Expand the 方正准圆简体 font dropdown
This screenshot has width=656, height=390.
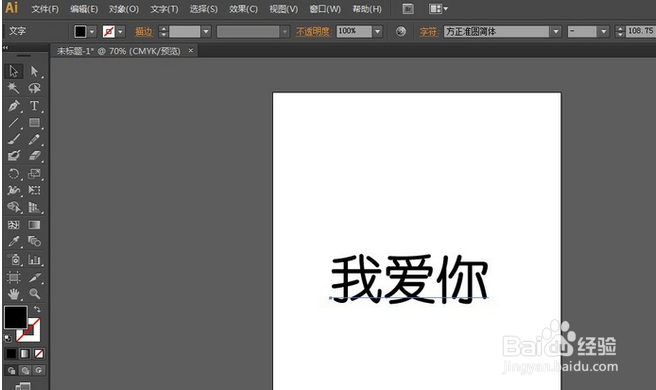pos(556,31)
